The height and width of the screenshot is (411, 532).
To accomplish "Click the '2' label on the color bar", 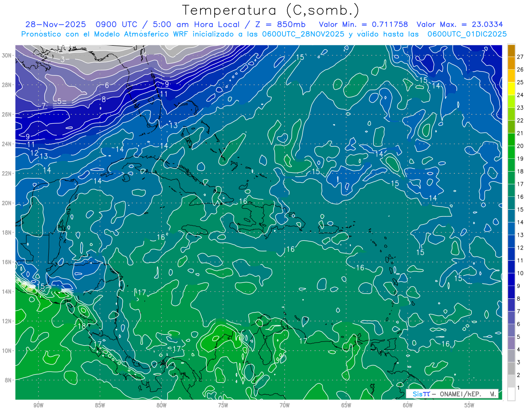I will click(519, 375).
